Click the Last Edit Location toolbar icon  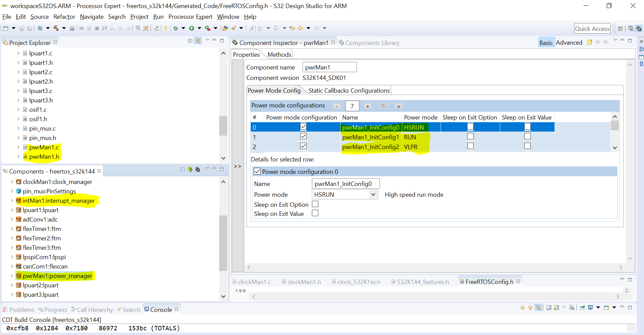tap(292, 28)
